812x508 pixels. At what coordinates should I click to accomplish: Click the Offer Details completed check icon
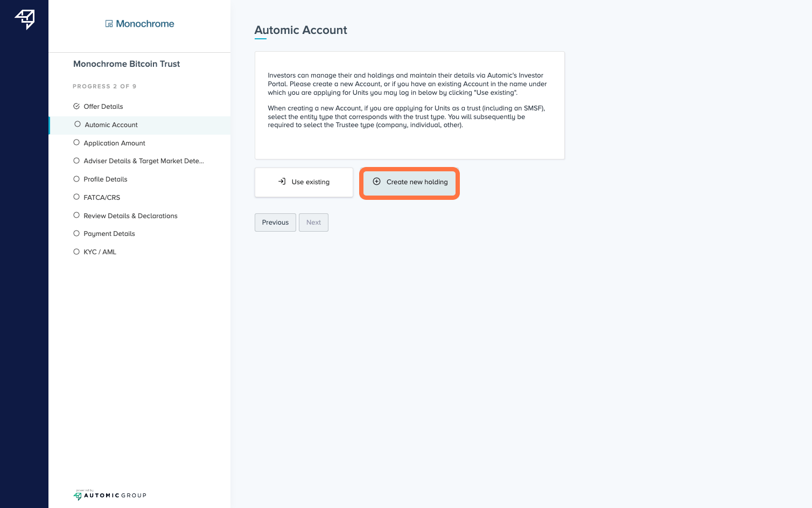(x=76, y=106)
